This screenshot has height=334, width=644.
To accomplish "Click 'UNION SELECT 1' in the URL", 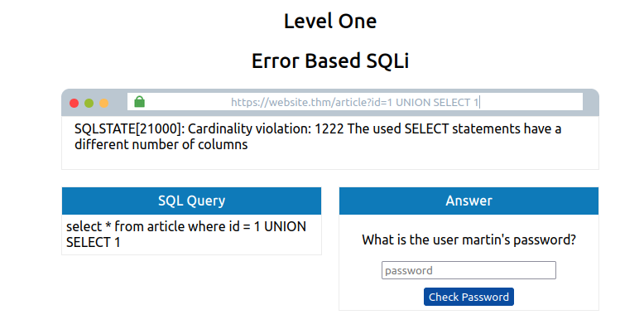I will [437, 103].
